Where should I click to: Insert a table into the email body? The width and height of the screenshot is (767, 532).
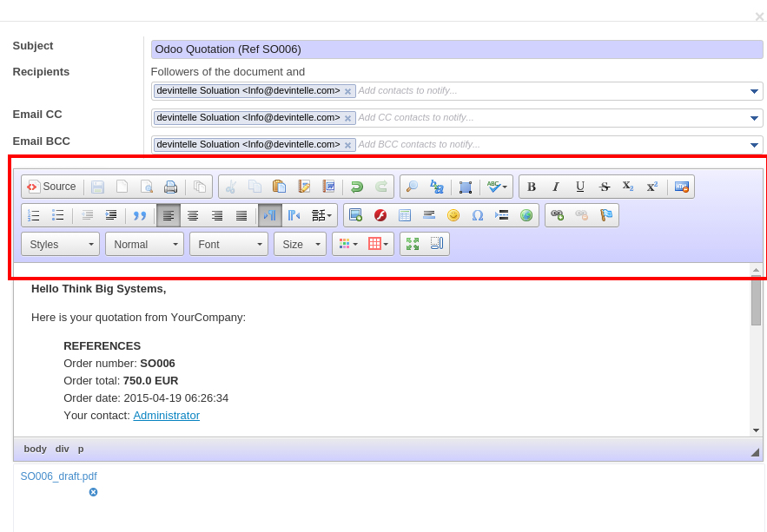[x=404, y=214]
